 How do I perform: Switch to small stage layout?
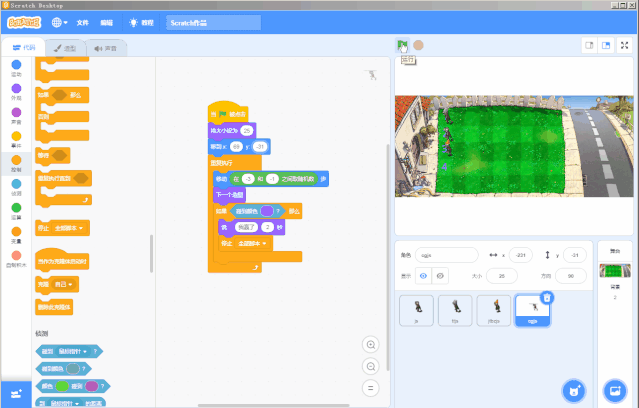(589, 45)
